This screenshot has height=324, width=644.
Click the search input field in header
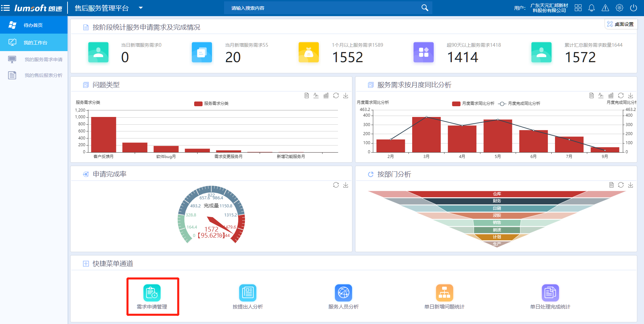pos(323,8)
